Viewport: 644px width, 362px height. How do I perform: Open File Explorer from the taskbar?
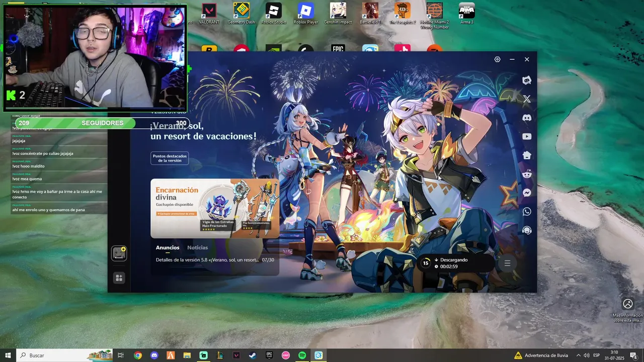[187, 355]
